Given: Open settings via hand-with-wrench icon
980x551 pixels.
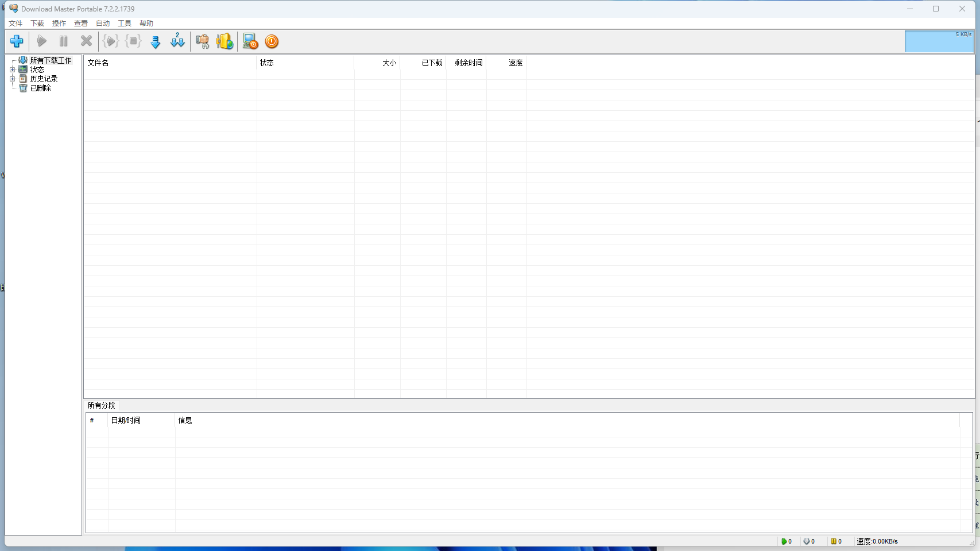Looking at the screenshot, I should click(x=202, y=41).
